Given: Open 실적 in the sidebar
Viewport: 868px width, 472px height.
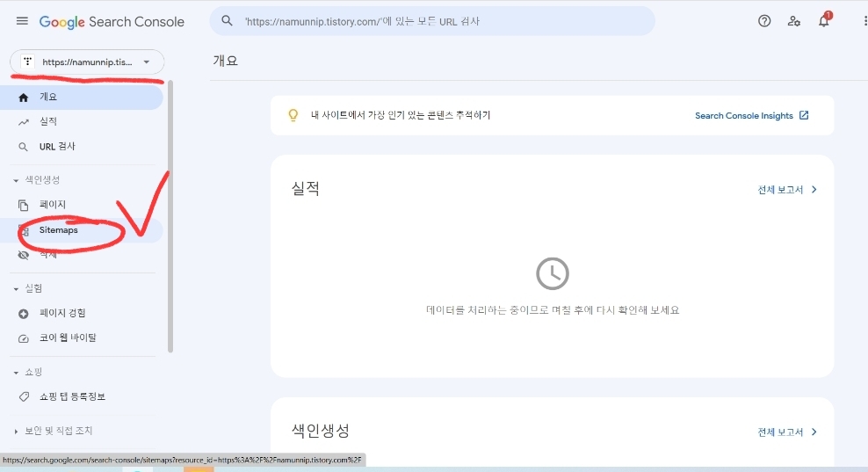Looking at the screenshot, I should pos(82,121).
